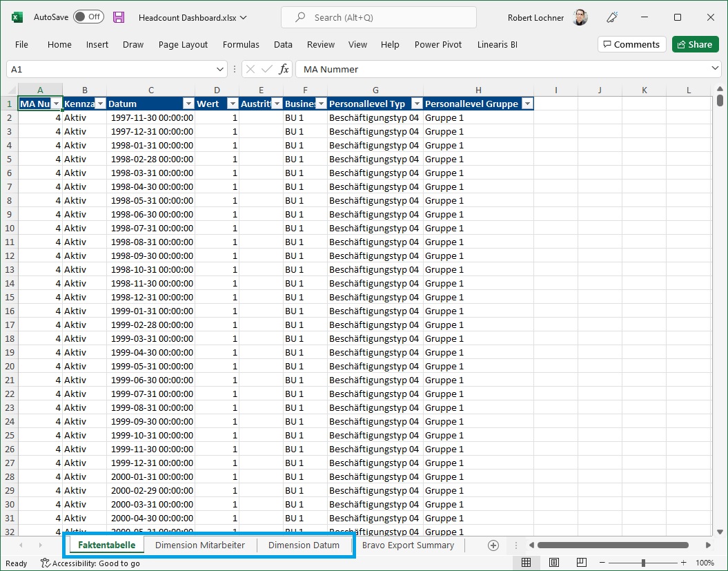Toggle AutoSave on
This screenshot has height=571, width=728.
click(88, 17)
